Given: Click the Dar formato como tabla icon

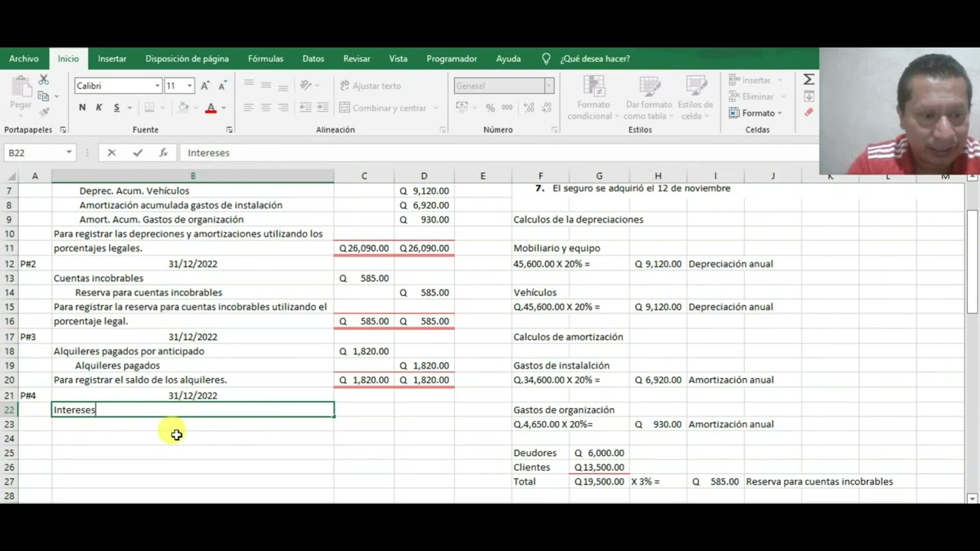Looking at the screenshot, I should (x=648, y=98).
